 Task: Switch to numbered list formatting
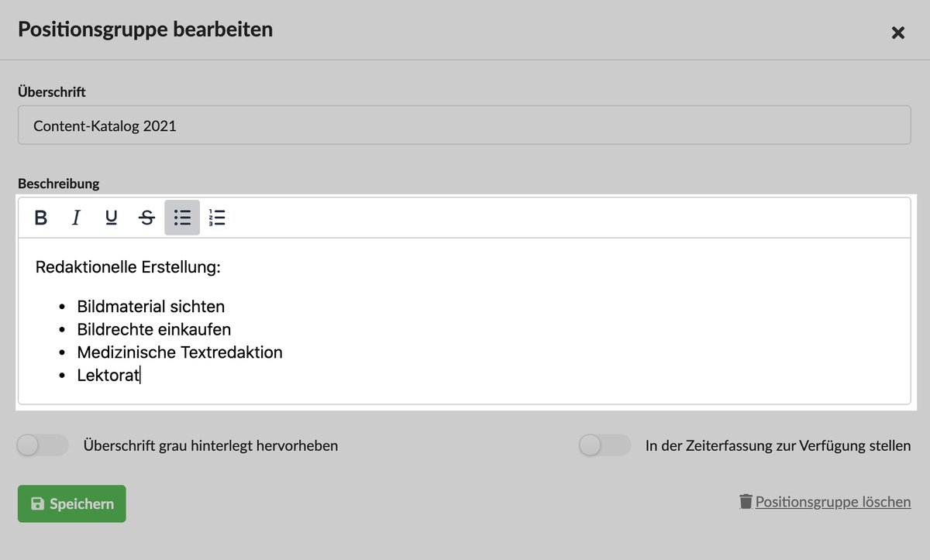218,218
